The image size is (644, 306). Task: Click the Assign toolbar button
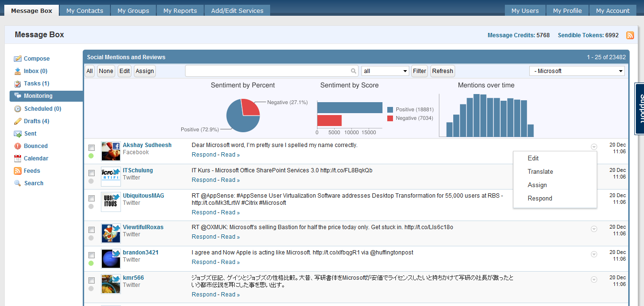145,71
